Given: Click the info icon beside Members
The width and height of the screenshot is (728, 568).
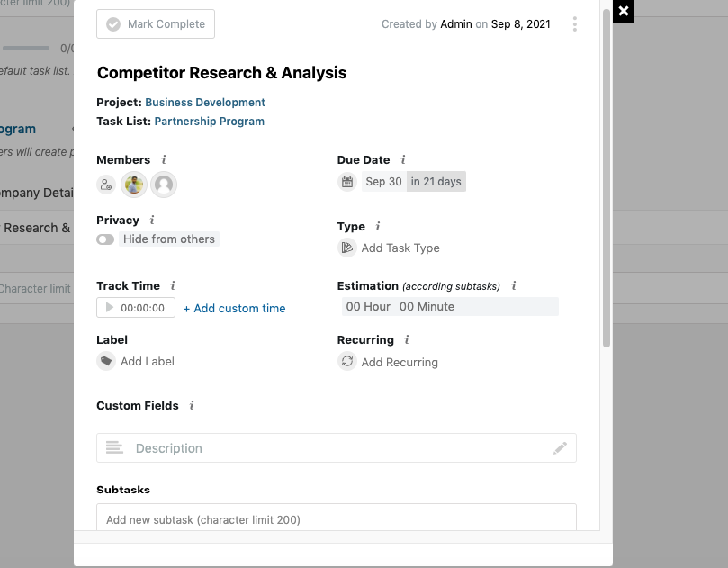Looking at the screenshot, I should click(x=165, y=159).
